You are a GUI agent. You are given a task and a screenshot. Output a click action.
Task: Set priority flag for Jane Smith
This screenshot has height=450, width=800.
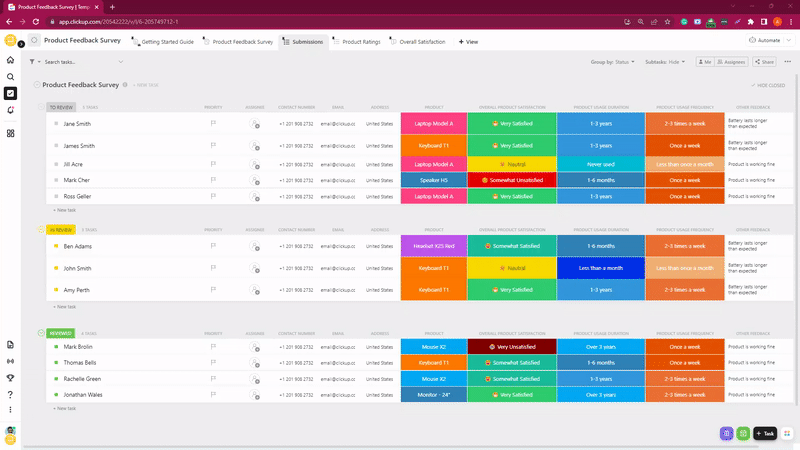(213, 123)
